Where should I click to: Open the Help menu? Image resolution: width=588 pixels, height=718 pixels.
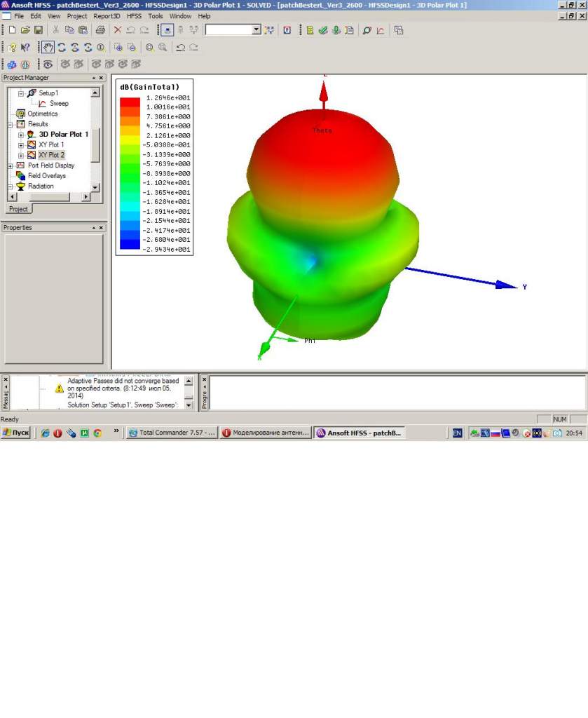(204, 16)
